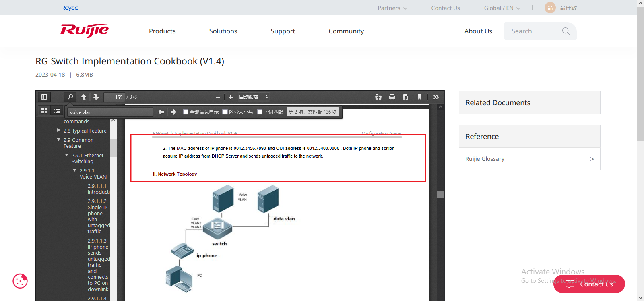Open 2.9.1.1.1 Introduction outline item
The image size is (644, 301).
(99, 189)
